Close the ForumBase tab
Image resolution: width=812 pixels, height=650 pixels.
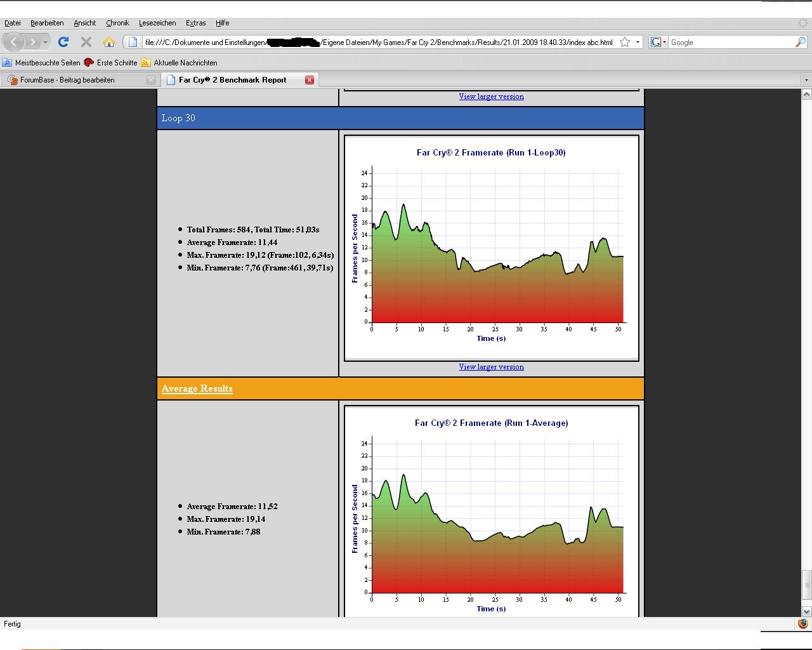pos(151,80)
